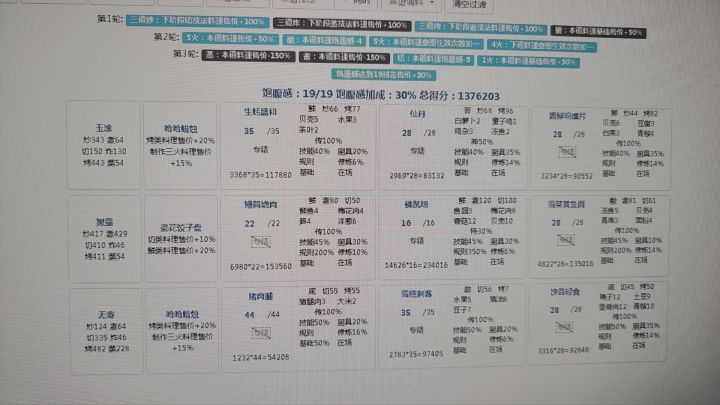This screenshot has height=405, width=720.
Task: Click the 清空过滤 button at the top
Action: [x=469, y=5]
